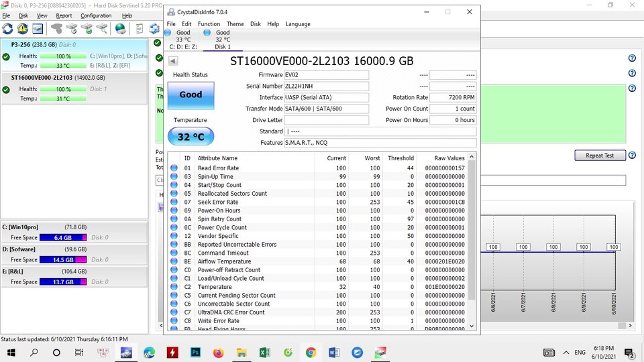This screenshot has height=362, width=644.
Task: Click SMART table scrollbar up arrow
Action: (472, 157)
